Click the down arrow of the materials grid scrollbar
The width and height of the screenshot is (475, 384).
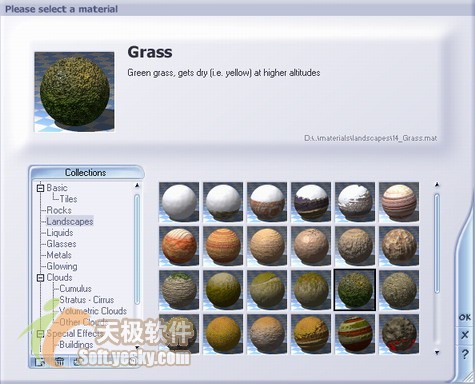click(x=437, y=352)
